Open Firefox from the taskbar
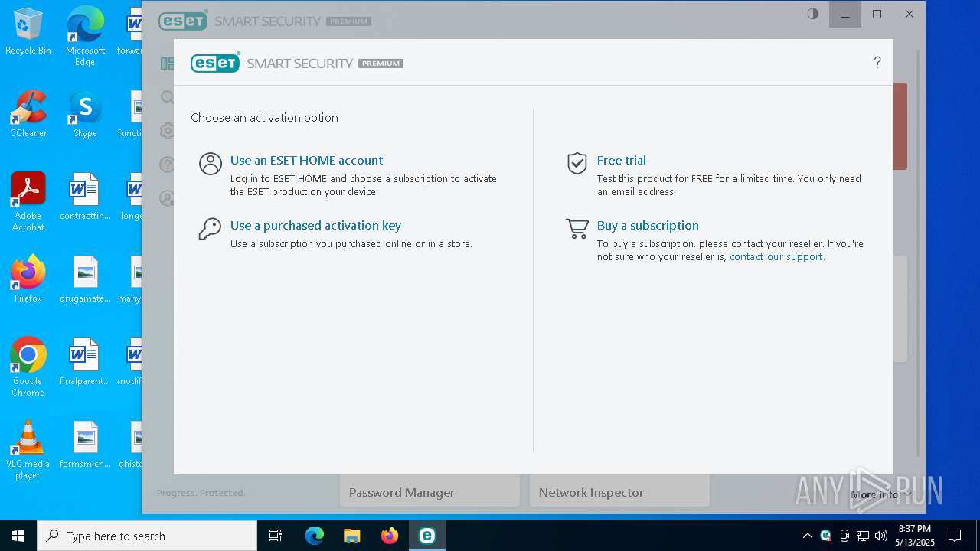The image size is (980, 551). pyautogui.click(x=390, y=536)
